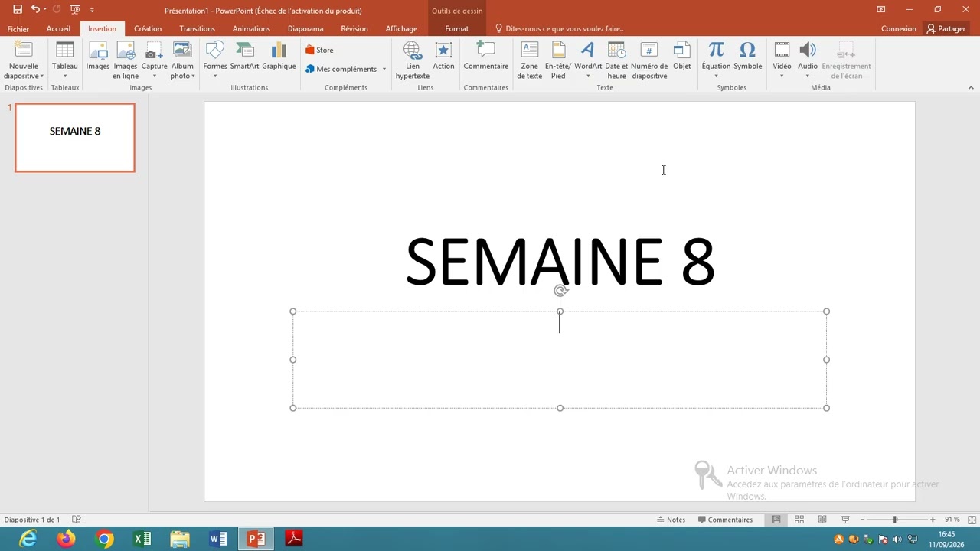Insert an Objet
Viewport: 980px width, 551px height.
681,56
